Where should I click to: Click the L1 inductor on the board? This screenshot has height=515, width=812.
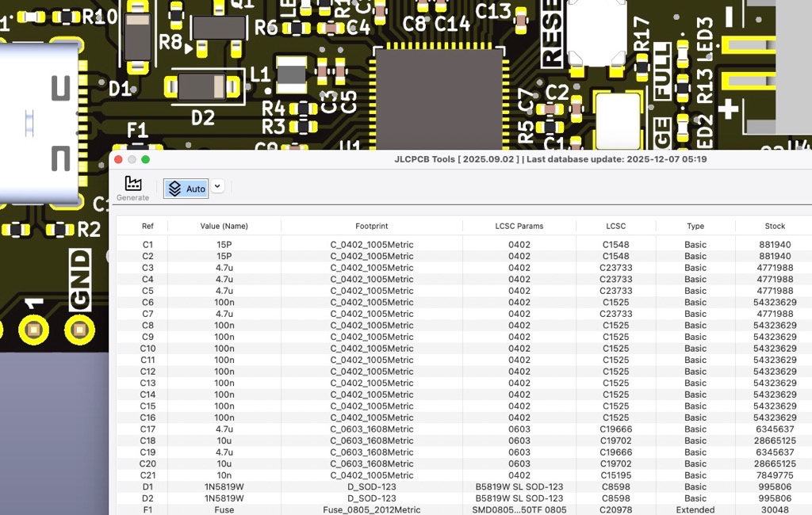click(290, 74)
